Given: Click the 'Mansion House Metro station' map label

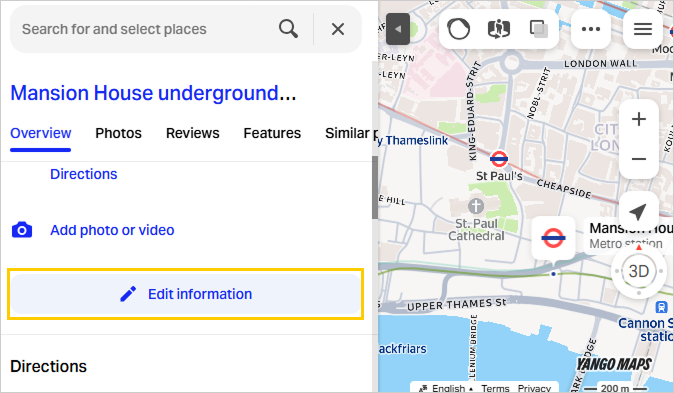Looking at the screenshot, I should tap(630, 236).
